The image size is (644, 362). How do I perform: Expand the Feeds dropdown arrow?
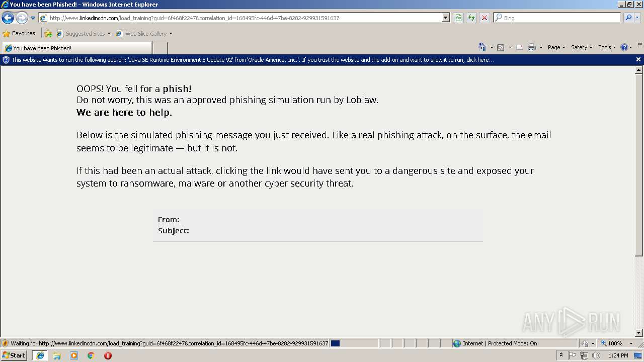point(510,47)
